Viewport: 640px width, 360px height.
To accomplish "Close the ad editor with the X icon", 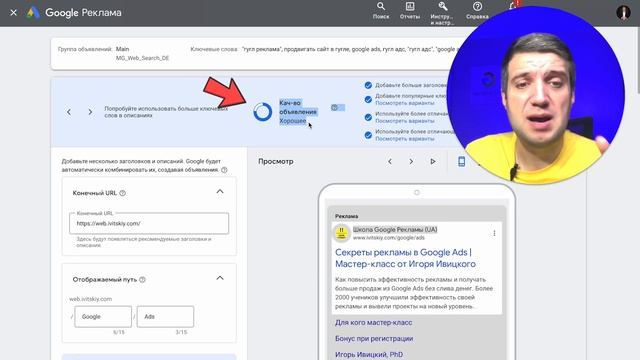I will pos(13,13).
